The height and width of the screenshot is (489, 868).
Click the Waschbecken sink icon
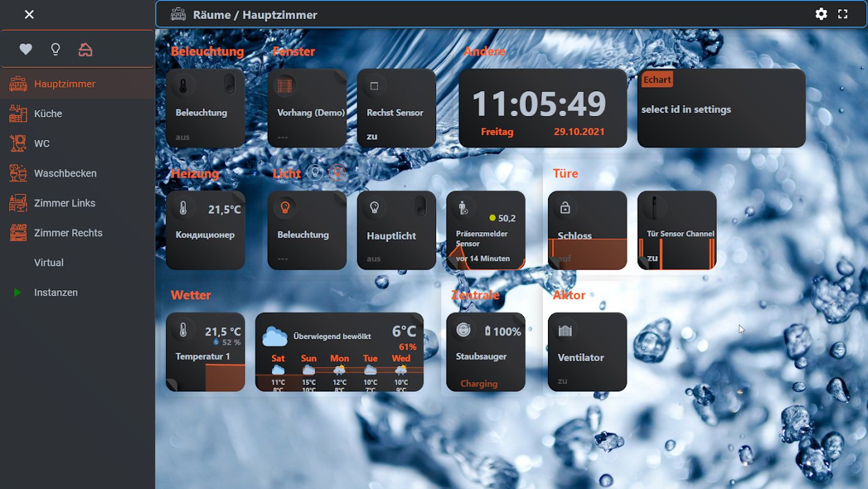pyautogui.click(x=18, y=173)
